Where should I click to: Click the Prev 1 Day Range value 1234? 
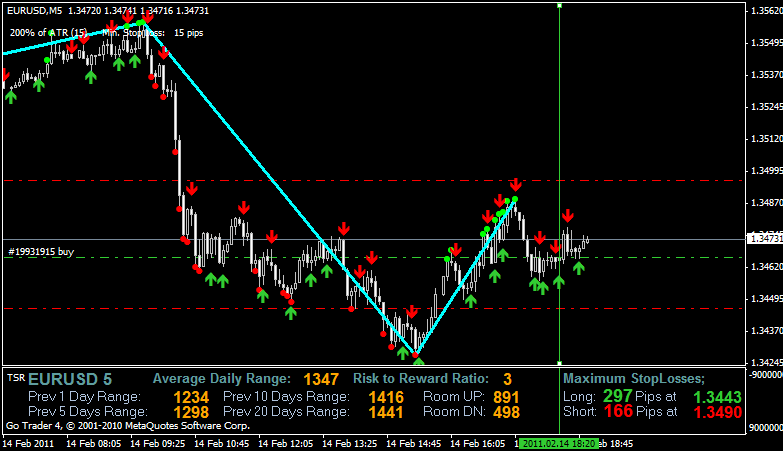tap(191, 397)
